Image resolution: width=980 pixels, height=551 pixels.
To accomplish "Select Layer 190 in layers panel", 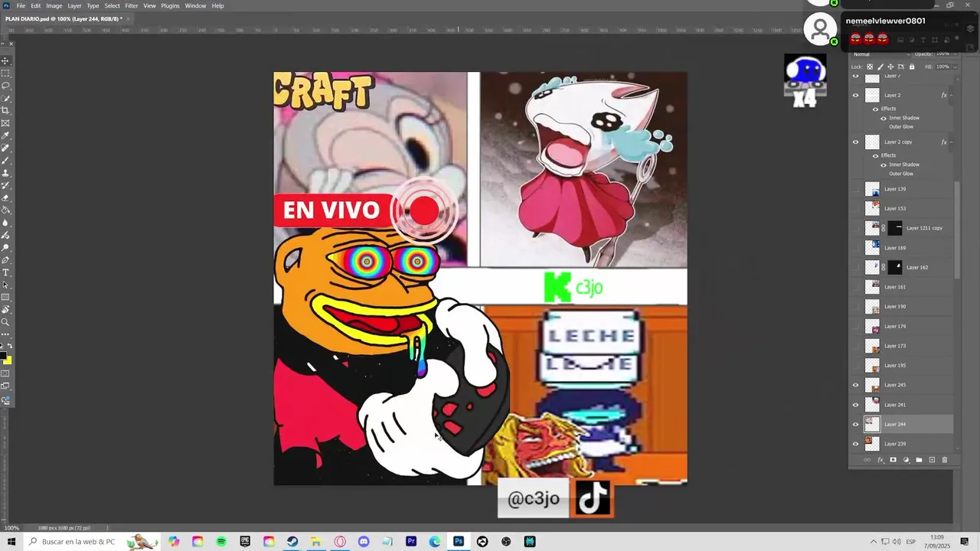I will (903, 307).
